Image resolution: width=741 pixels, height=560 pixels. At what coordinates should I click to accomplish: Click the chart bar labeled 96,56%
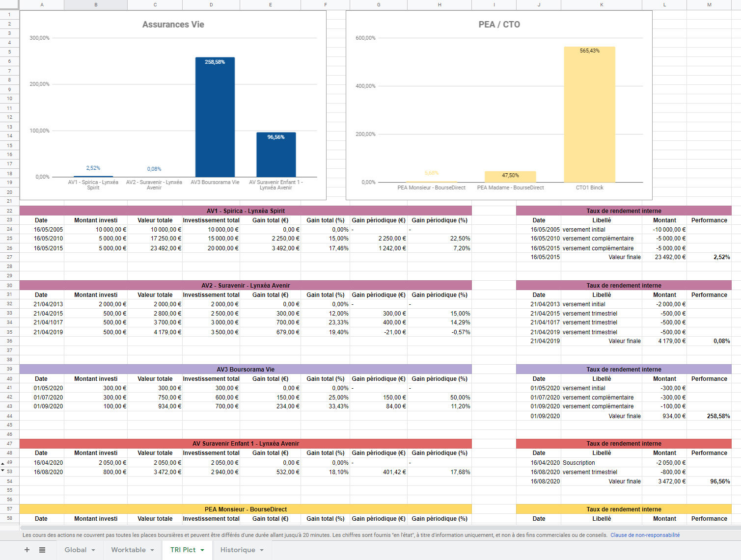pos(276,155)
